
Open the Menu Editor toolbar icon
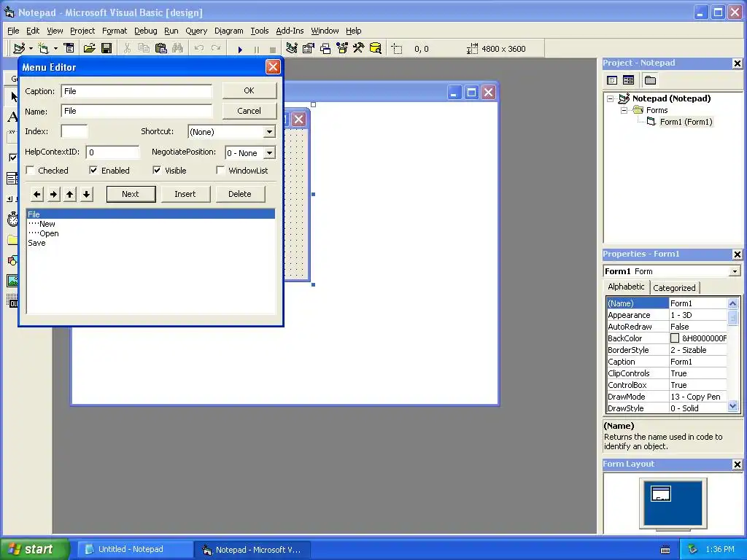click(x=69, y=49)
